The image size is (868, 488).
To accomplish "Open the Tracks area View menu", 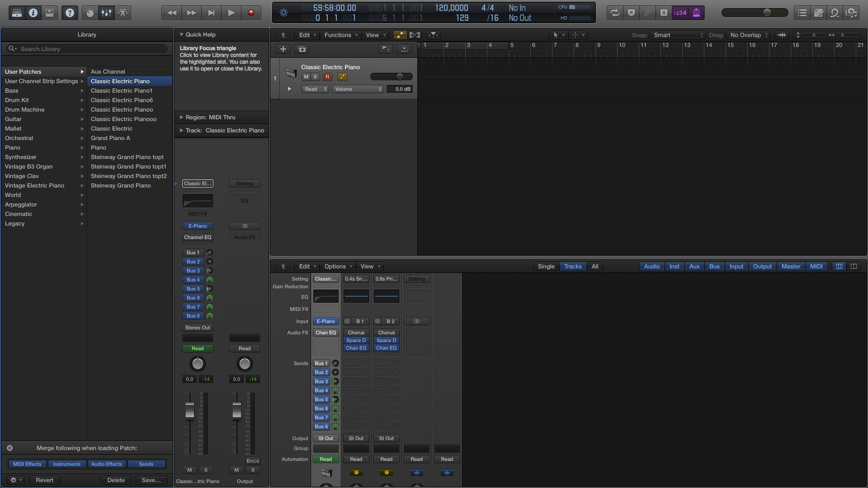I will tap(376, 35).
